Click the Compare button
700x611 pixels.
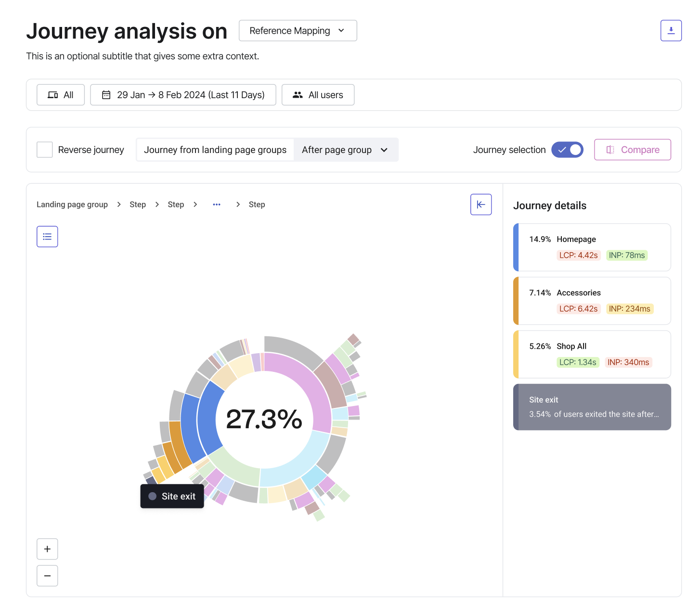point(632,150)
